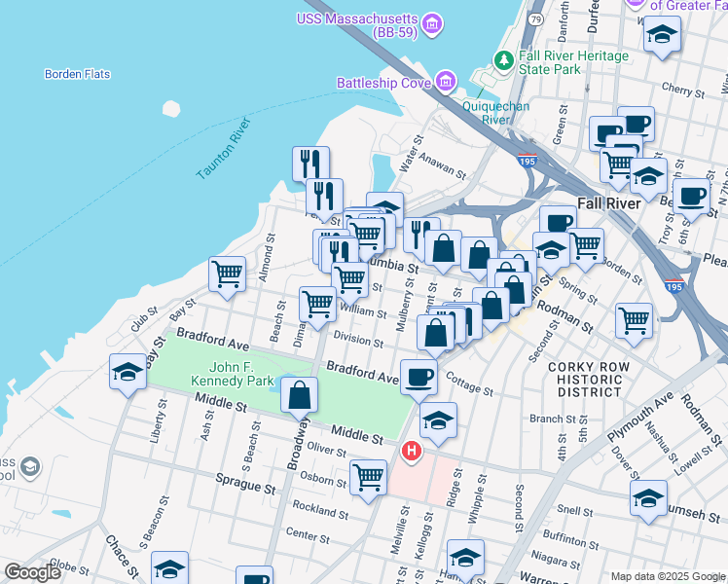Click the school marker west of Liberty St
Viewport: 728px width, 584px height.
tap(128, 372)
